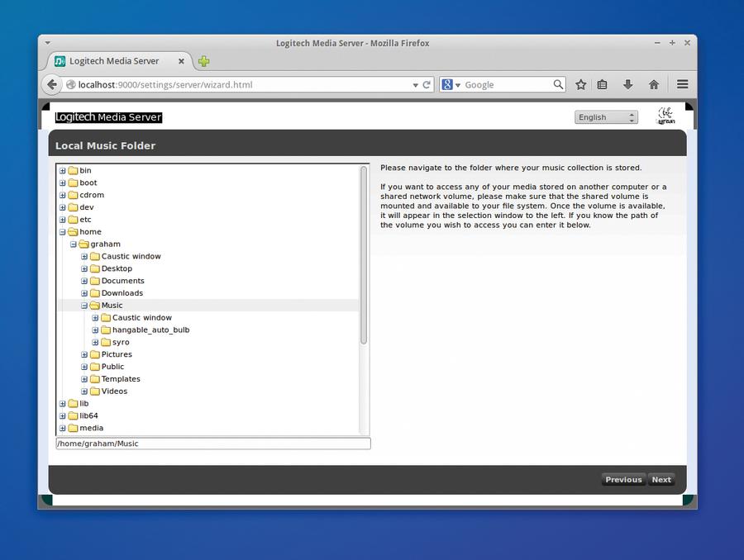Collapse the graham folder

73,244
